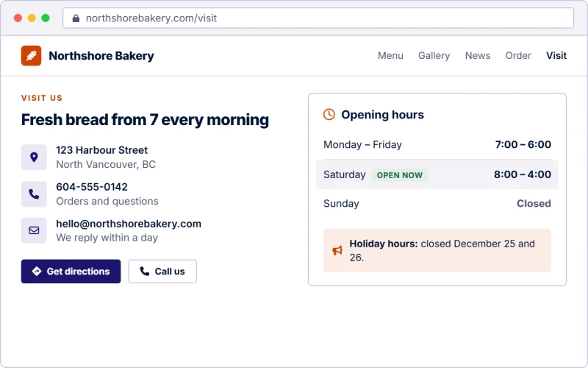Click the OPEN NOW badge
The width and height of the screenshot is (588, 368).
click(x=399, y=175)
